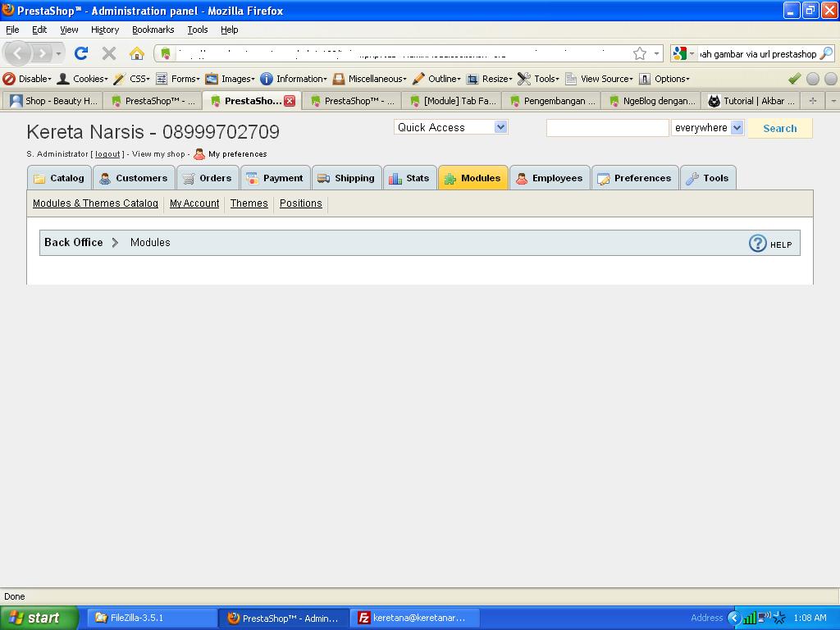The width and height of the screenshot is (840, 630).
Task: Switch to the Tutorial | Akbar tab
Action: [751, 101]
